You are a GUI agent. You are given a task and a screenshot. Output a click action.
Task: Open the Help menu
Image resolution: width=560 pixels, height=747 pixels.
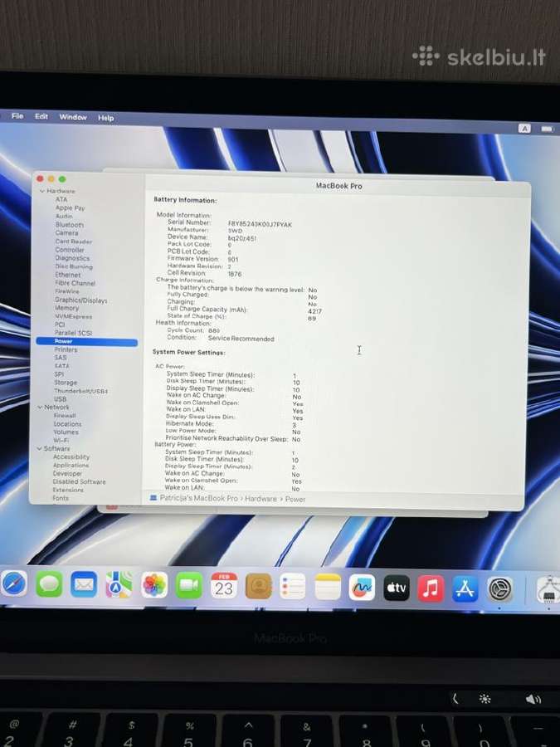tap(105, 118)
